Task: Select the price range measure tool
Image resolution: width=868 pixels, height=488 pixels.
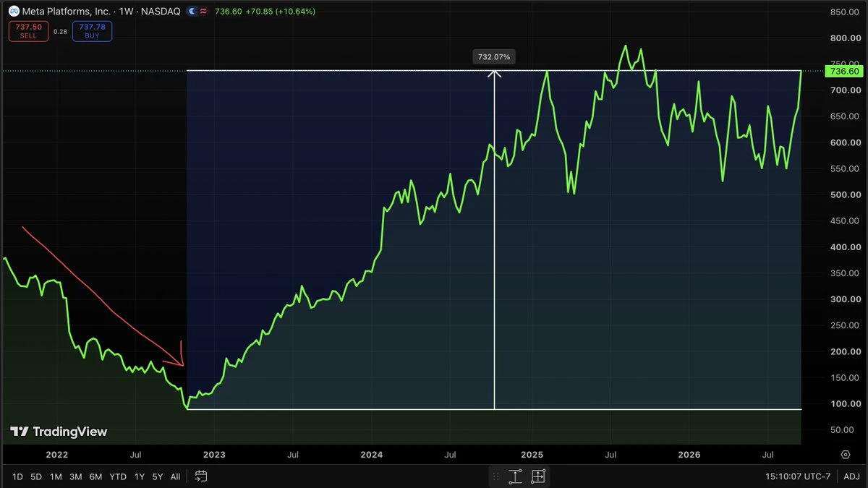Action: 515,476
